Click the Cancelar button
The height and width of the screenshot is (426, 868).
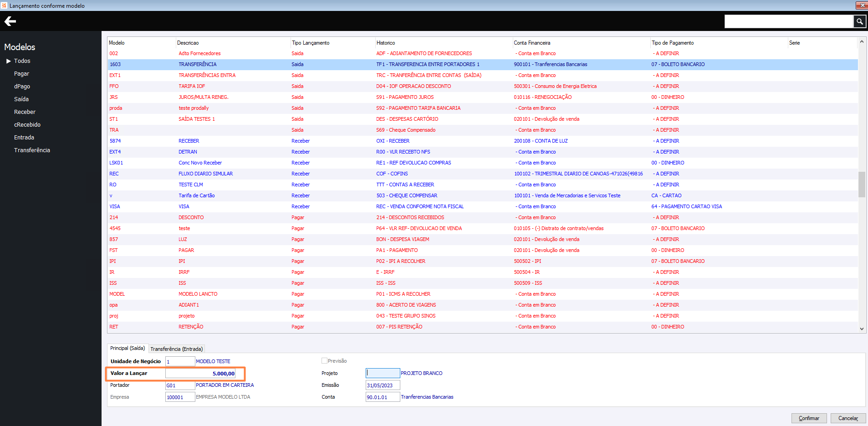point(848,418)
